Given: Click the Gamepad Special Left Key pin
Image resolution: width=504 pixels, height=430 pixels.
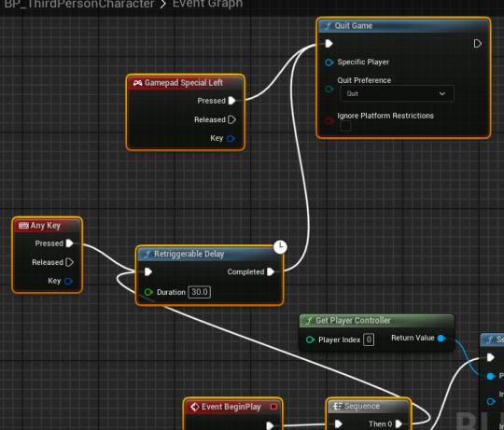Looking at the screenshot, I should (x=231, y=138).
